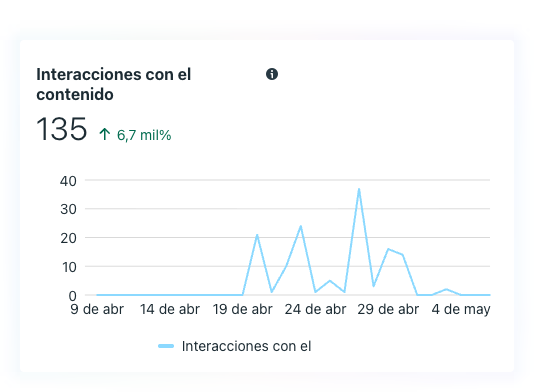Click the info icon beside the title
The height and width of the screenshot is (392, 554).
click(272, 74)
